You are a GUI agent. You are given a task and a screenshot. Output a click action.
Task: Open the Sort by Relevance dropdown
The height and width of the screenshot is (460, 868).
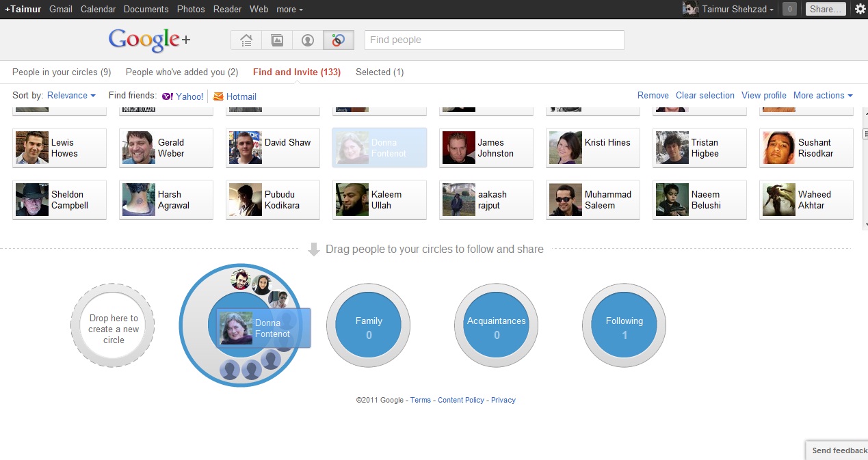(x=71, y=96)
